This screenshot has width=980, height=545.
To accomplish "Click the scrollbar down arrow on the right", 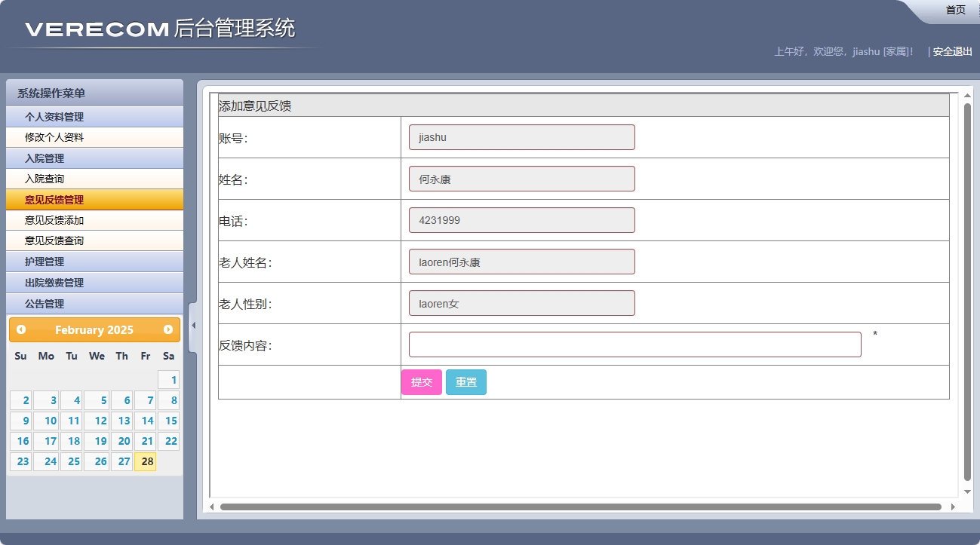I will click(966, 490).
